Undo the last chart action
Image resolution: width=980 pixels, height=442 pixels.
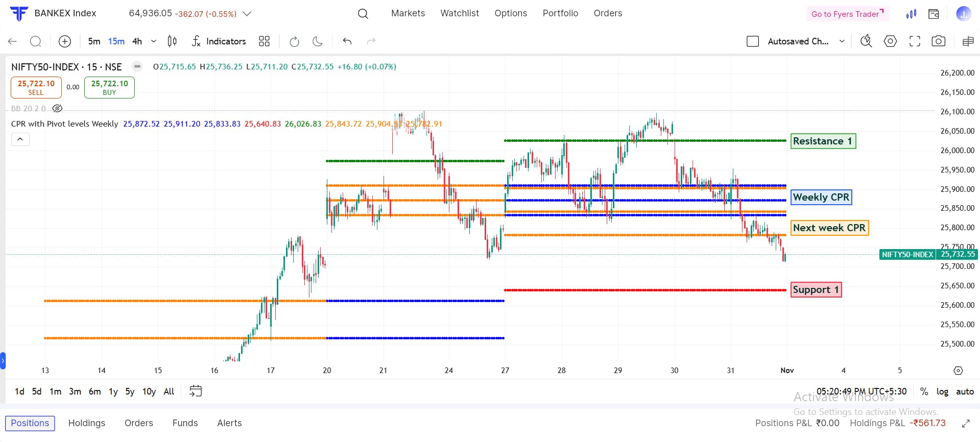click(x=347, y=41)
